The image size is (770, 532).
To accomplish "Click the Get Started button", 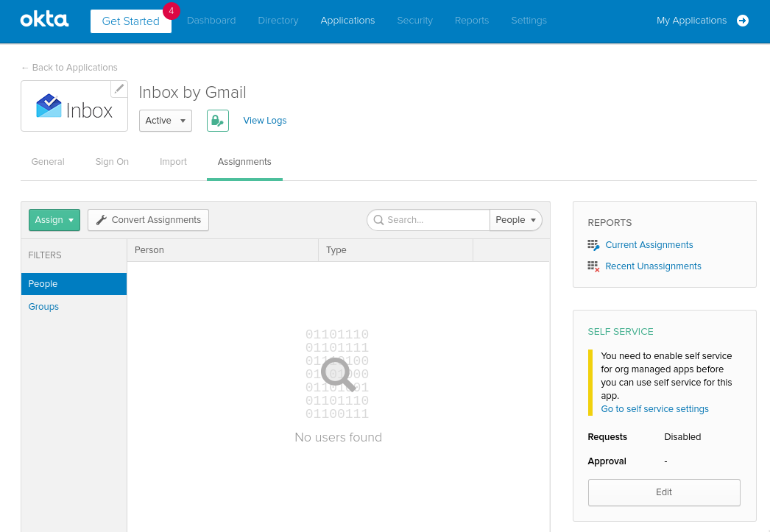I will coord(130,21).
